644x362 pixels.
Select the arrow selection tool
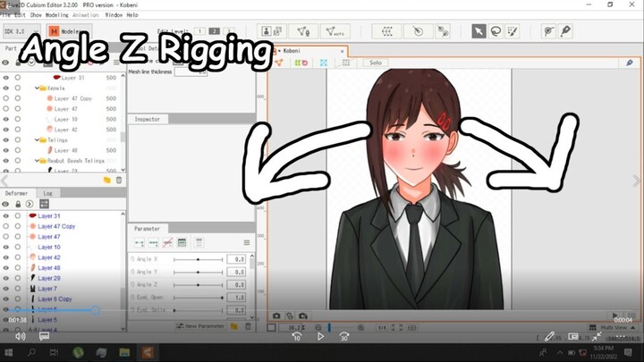point(479,31)
